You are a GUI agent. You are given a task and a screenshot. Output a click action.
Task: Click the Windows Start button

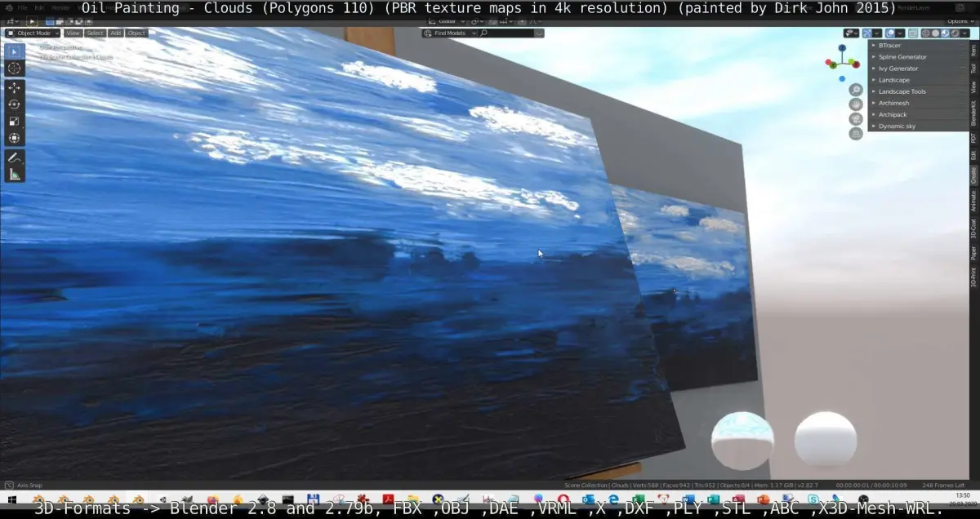[x=11, y=499]
